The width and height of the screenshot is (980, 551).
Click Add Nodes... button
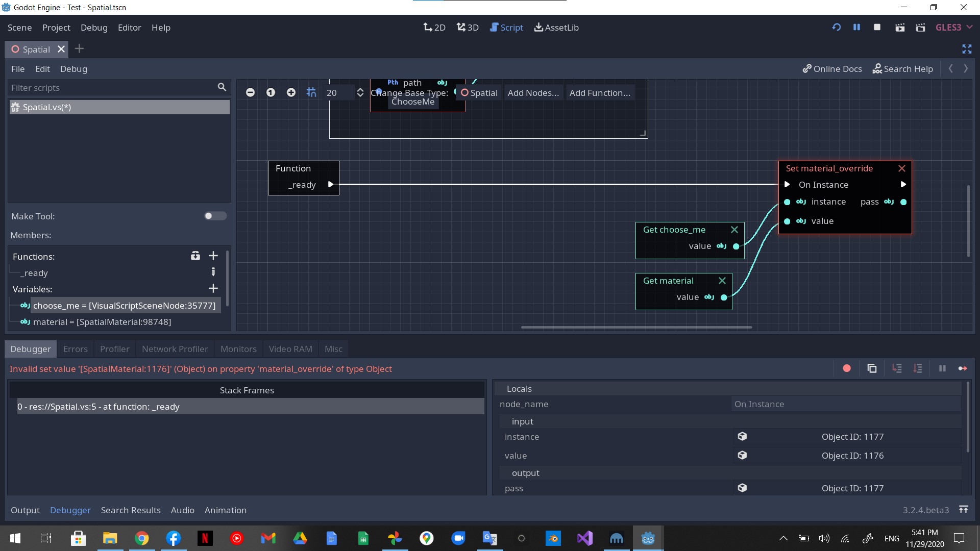pos(533,93)
